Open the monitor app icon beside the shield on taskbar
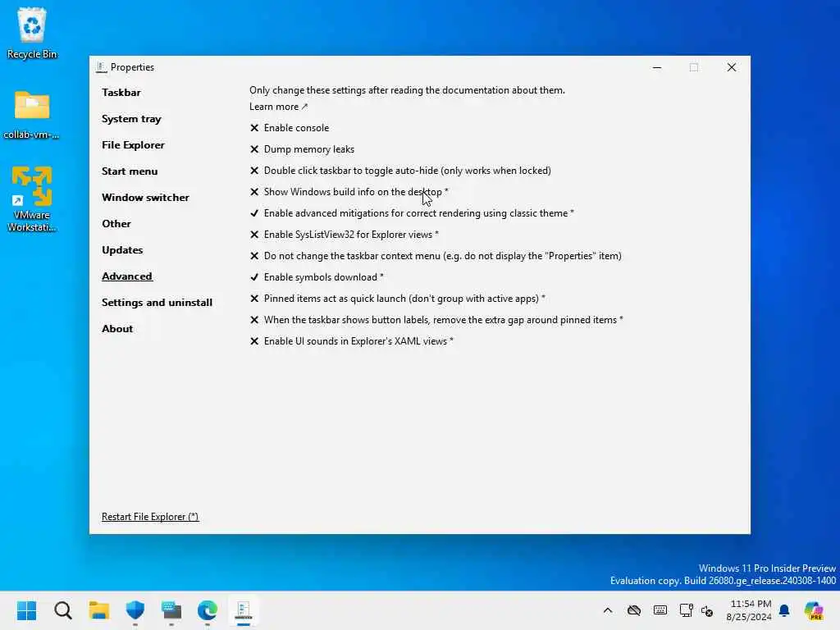840x630 pixels. (171, 610)
